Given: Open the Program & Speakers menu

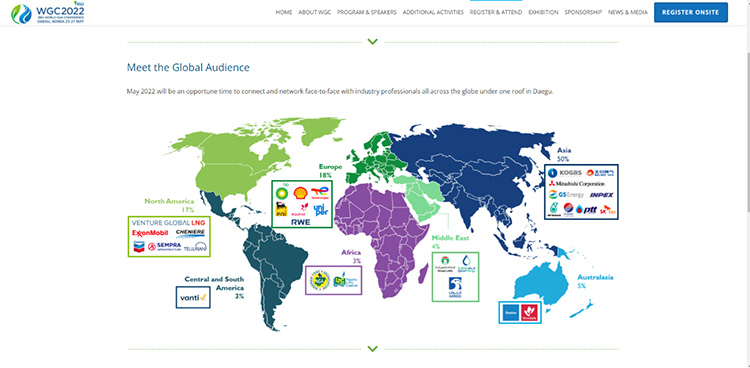Looking at the screenshot, I should pos(367,12).
